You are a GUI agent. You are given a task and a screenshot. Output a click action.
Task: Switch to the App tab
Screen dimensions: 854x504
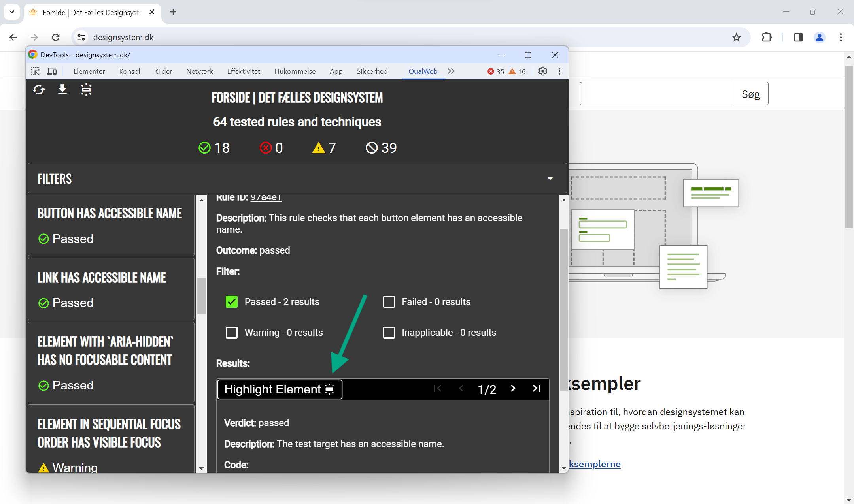[336, 71]
